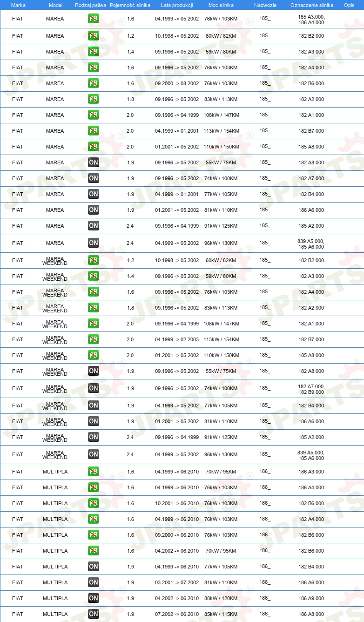Click MAREA WEEKEND model cell in 1.4 row
This screenshot has width=364, height=622.
click(55, 277)
